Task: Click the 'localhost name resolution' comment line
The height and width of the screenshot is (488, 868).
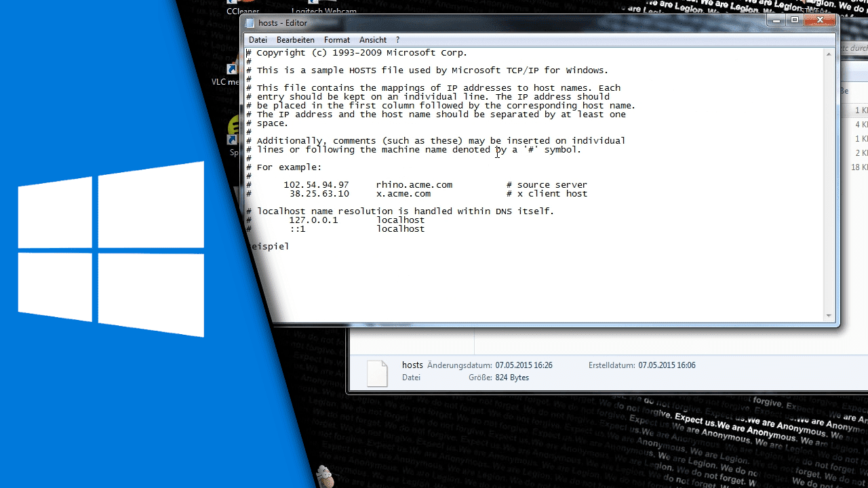Action: coord(400,211)
